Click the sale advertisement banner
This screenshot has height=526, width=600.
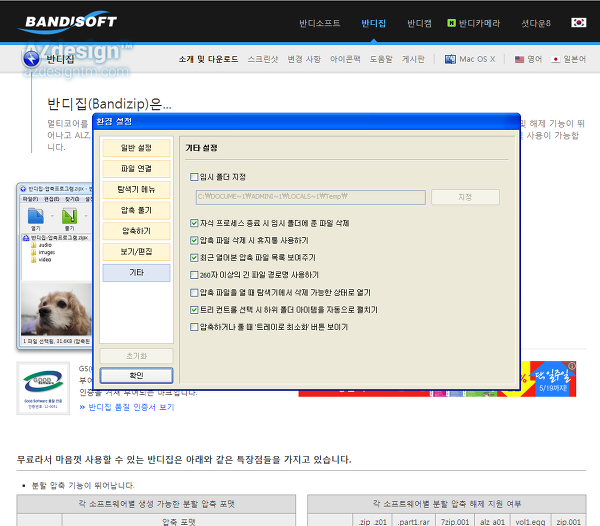point(547,379)
